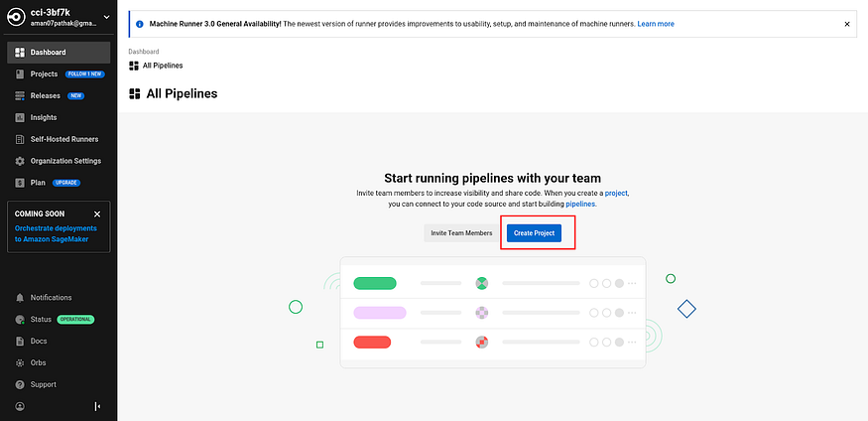Click the All Pipelines breadcrumb icon
868x421 pixels.
[x=133, y=66]
